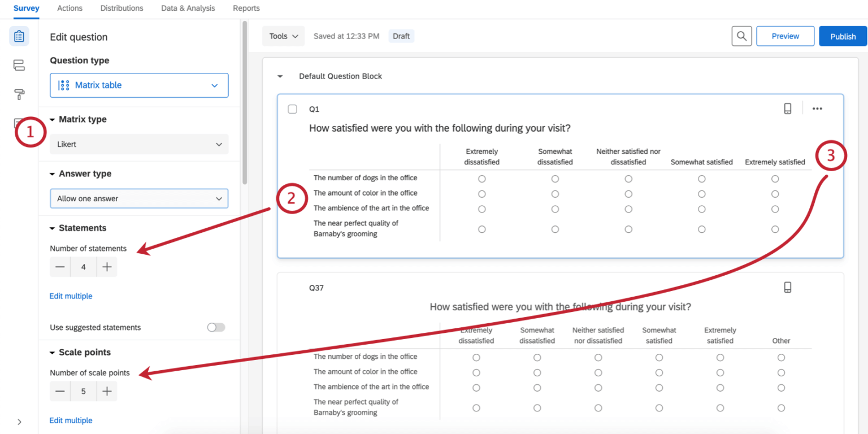Open the search magnifier icon
This screenshot has width=868, height=434.
tap(741, 36)
